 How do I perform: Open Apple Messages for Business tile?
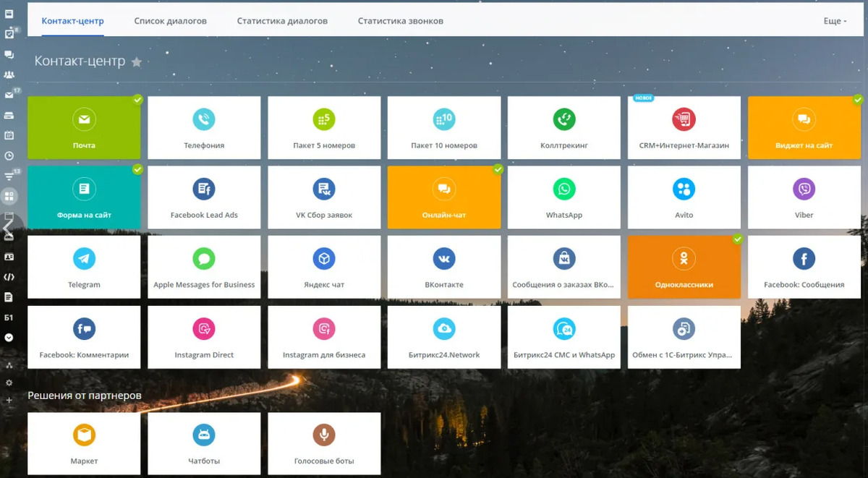pos(204,267)
